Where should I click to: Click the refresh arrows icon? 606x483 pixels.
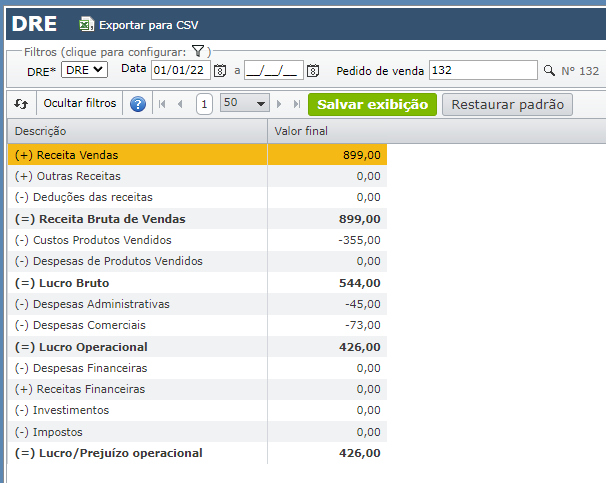point(21,104)
